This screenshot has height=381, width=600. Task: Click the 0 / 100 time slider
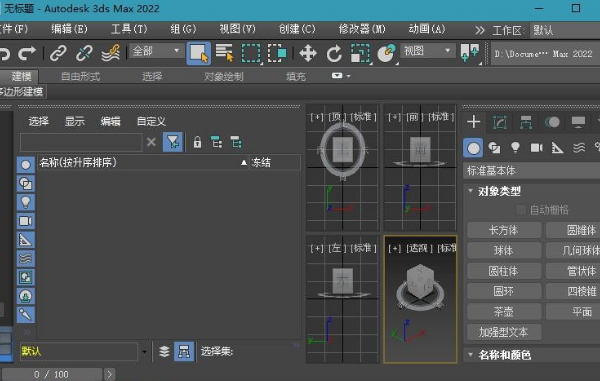(x=52, y=374)
